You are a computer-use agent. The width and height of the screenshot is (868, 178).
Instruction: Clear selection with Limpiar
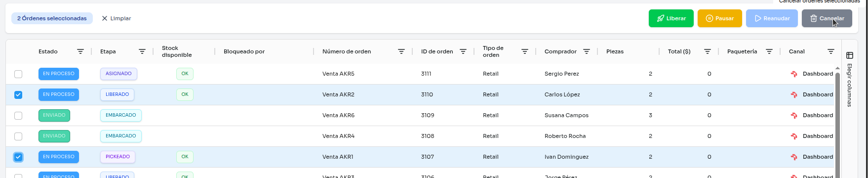[x=117, y=18]
